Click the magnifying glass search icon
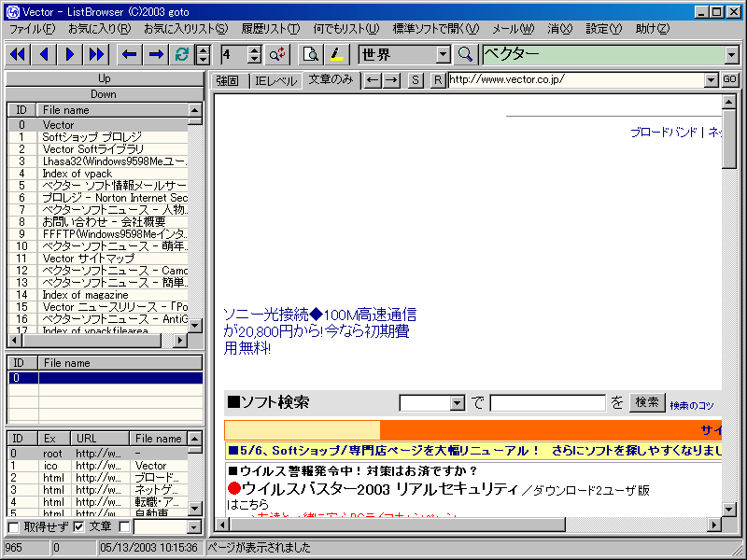747x560 pixels. (465, 54)
